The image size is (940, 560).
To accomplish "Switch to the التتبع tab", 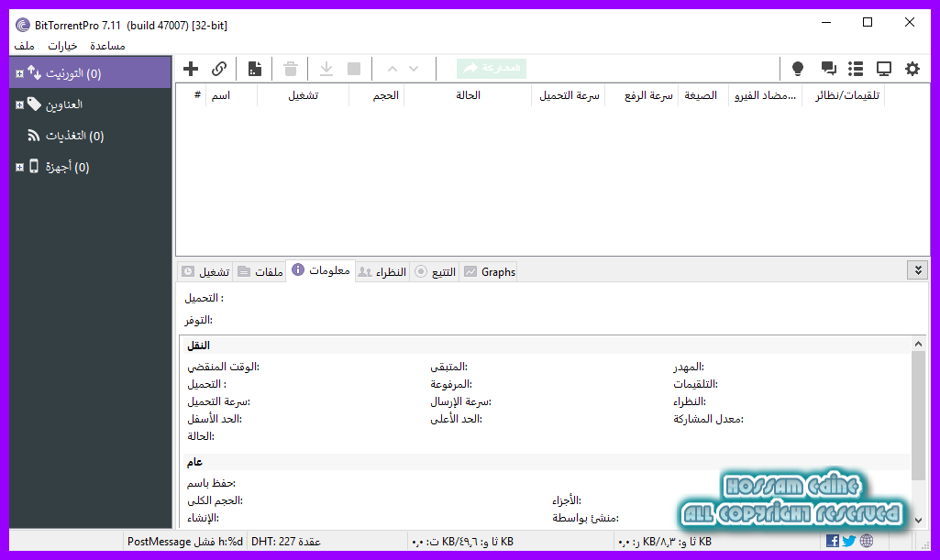I will click(435, 272).
